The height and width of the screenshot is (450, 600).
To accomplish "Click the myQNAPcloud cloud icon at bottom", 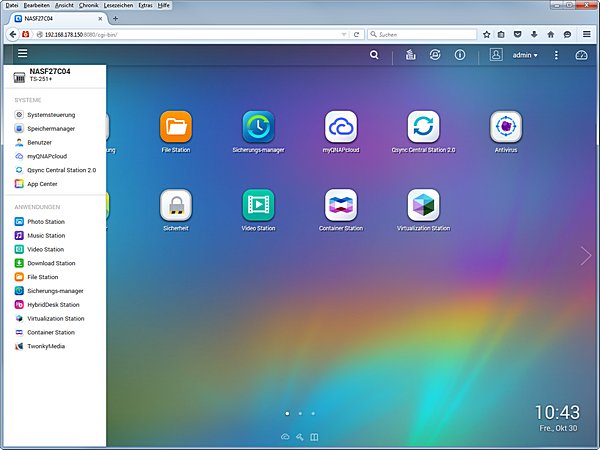I will click(x=285, y=437).
